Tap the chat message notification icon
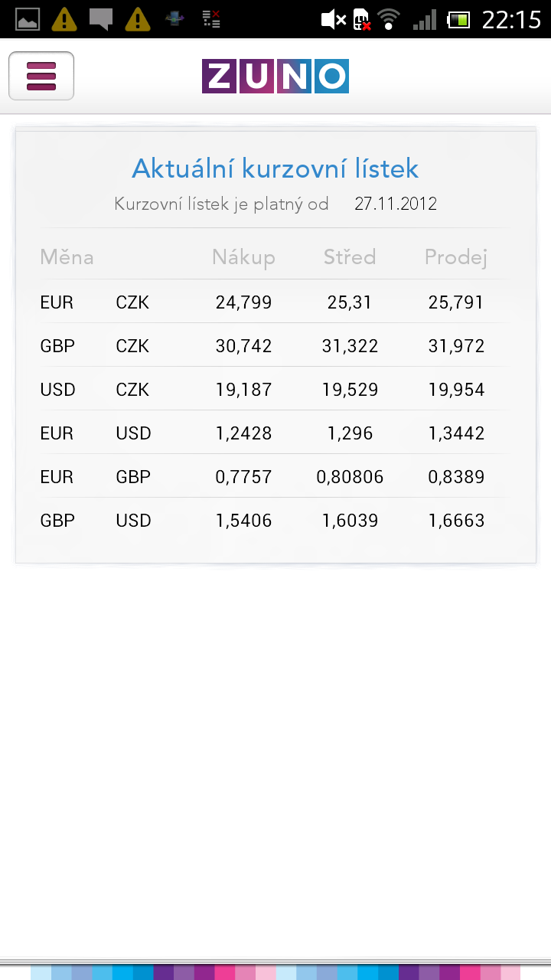The width and height of the screenshot is (551, 980). pyautogui.click(x=101, y=18)
